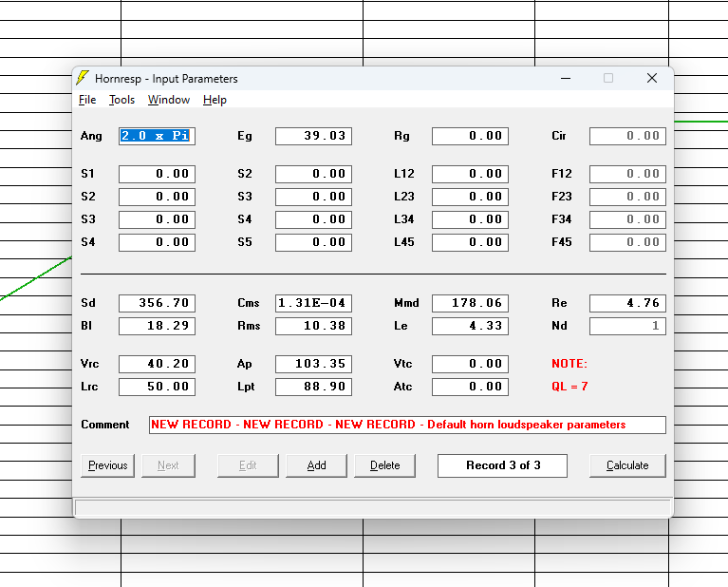Open the Tools menu
This screenshot has width=728, height=587.
click(121, 100)
